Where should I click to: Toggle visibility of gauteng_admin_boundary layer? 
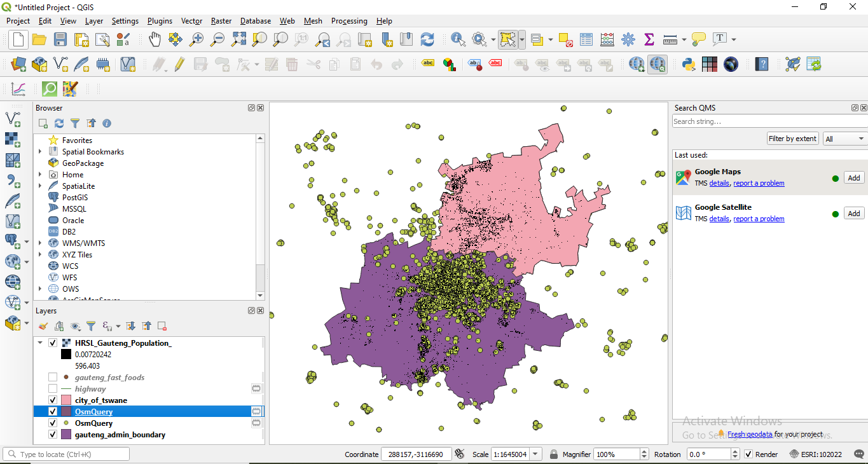53,435
